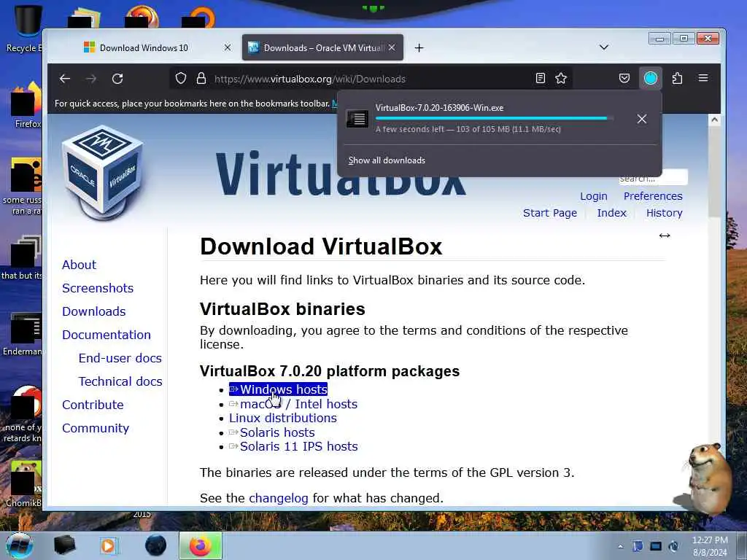Open the Preferences link
This screenshot has height=560, width=747.
pyautogui.click(x=653, y=196)
